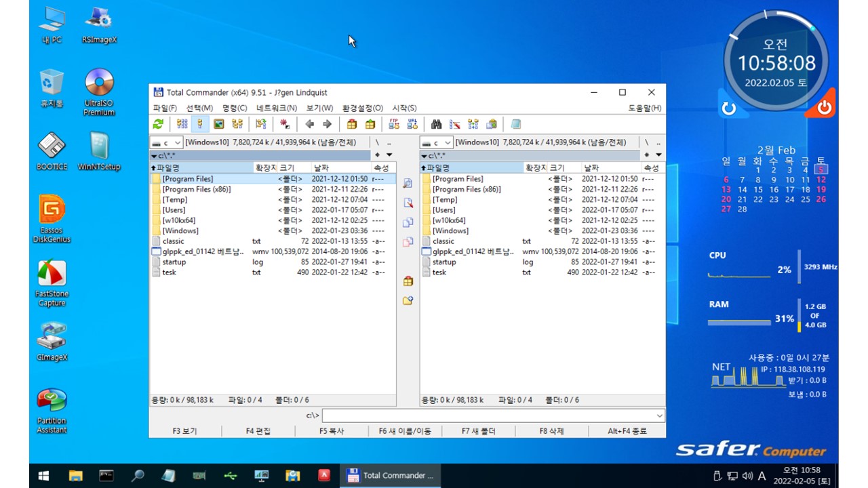Screen dimensions: 868x488
Task: Open the 도움말(H) menu
Action: tap(645, 108)
